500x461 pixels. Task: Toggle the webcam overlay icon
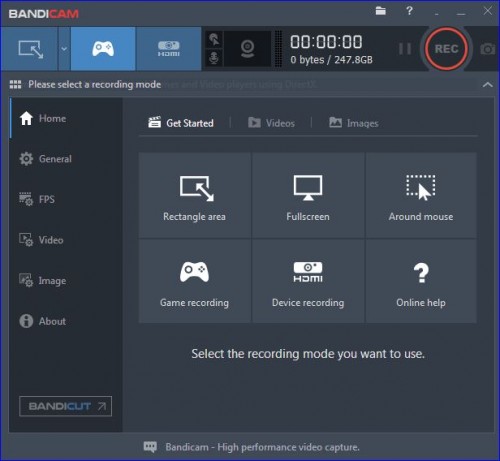tap(247, 49)
